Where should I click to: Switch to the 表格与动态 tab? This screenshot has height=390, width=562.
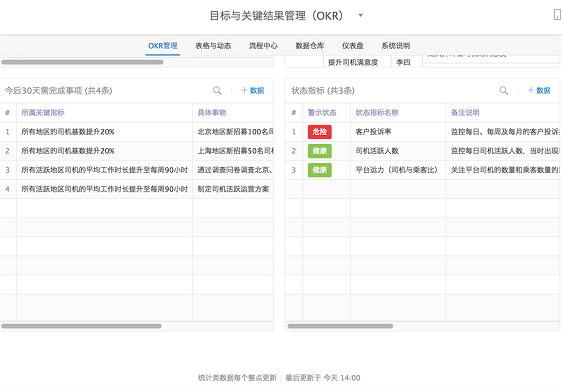pyautogui.click(x=213, y=46)
